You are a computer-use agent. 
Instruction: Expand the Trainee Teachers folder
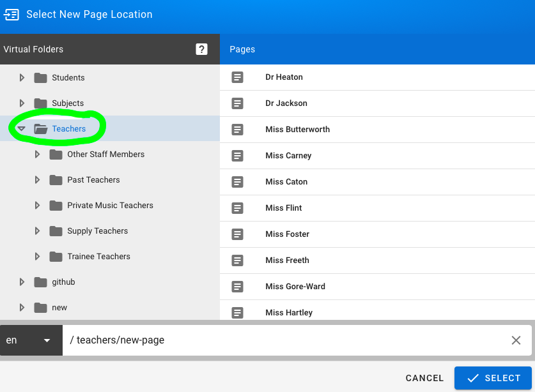pos(37,257)
